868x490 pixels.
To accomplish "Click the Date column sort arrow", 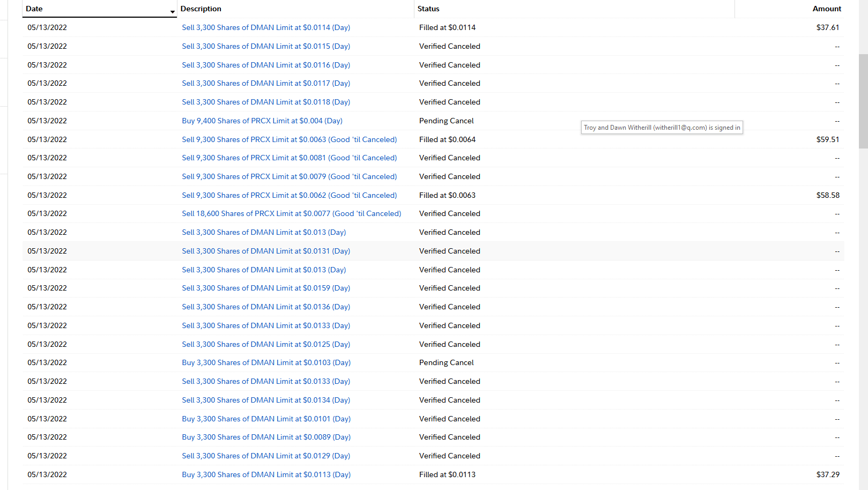I will click(172, 12).
